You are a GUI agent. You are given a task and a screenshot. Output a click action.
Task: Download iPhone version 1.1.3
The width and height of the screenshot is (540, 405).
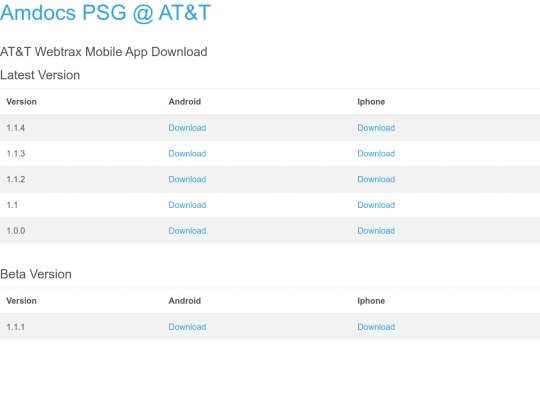point(376,154)
